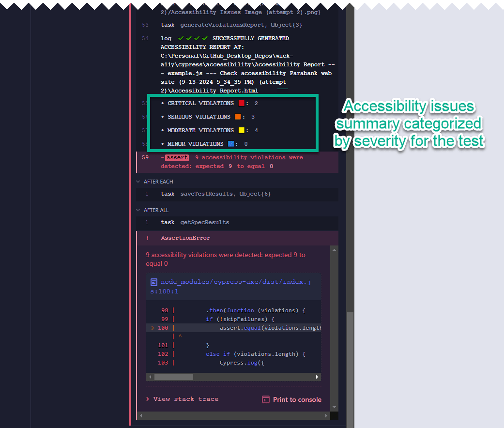Click the blue minor severity square
Image resolution: width=504 pixels, height=428 pixels.
point(231,144)
